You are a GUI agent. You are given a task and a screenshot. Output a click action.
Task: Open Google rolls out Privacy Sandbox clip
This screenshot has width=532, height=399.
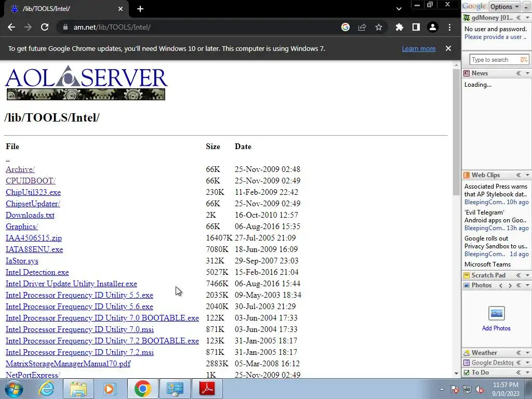coord(496,242)
